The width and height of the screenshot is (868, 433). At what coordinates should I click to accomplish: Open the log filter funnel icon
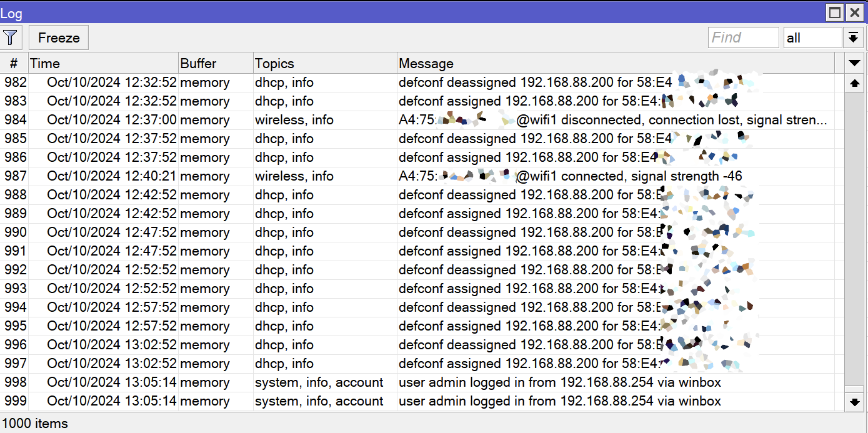click(11, 37)
